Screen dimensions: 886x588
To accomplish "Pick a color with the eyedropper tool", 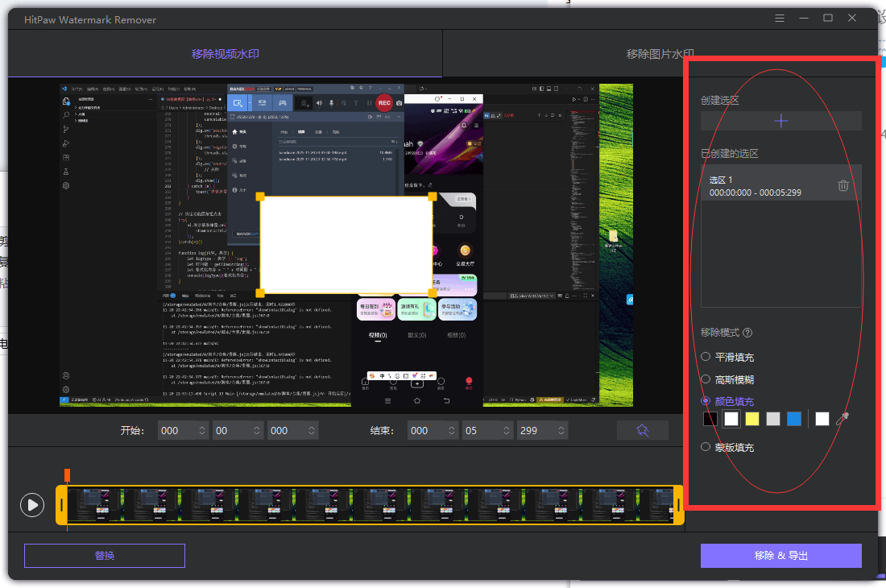I will pos(843,418).
